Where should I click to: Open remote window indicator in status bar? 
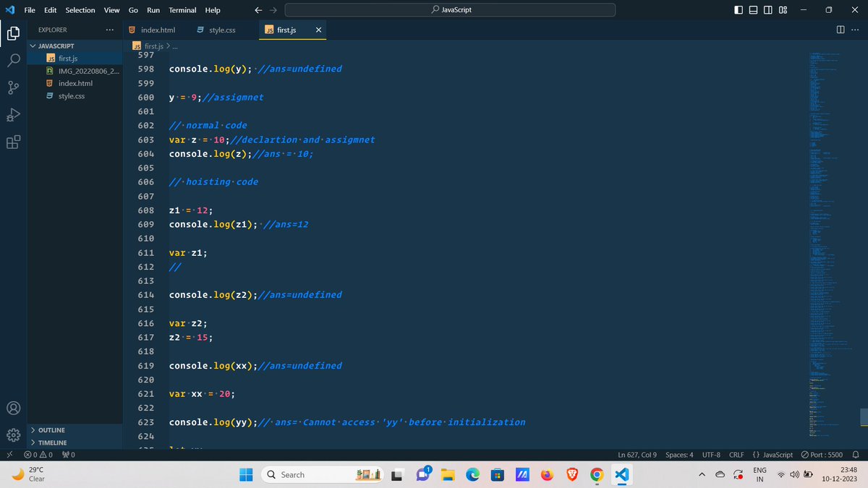(8, 455)
